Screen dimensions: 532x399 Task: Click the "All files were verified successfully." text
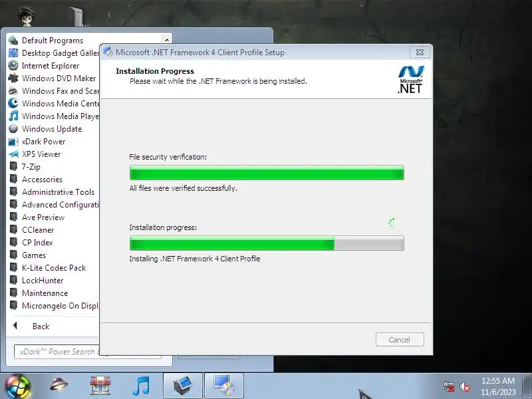(184, 188)
